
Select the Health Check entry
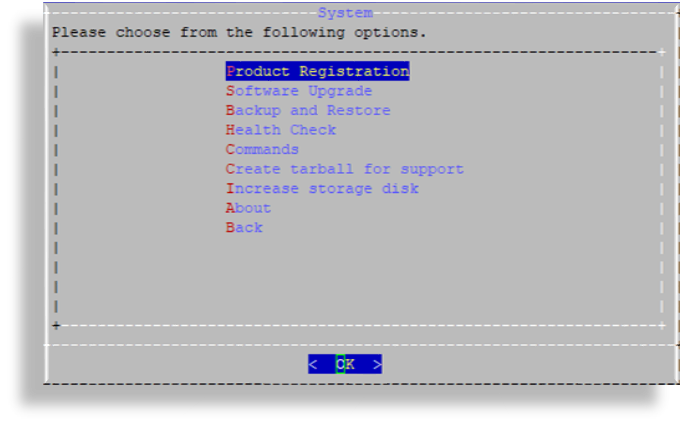pos(281,130)
